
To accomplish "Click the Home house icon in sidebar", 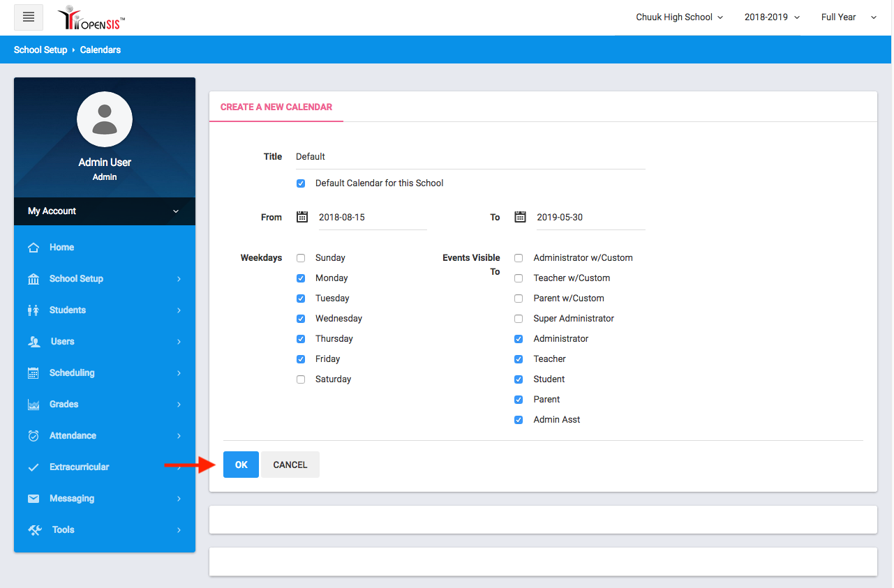I will point(33,248).
